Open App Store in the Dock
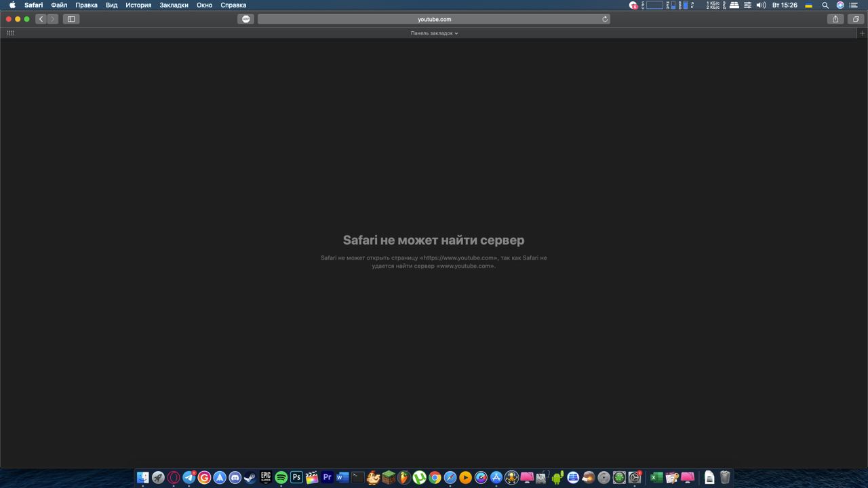Screen dimensions: 868x488 pos(496,478)
